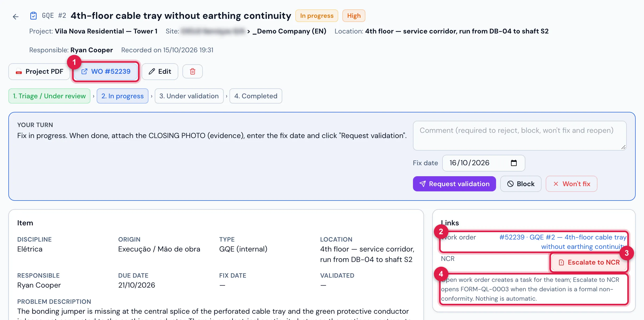Click the prohibition icon on Block button
Viewport: 644px width, 320px height.
click(x=510, y=184)
